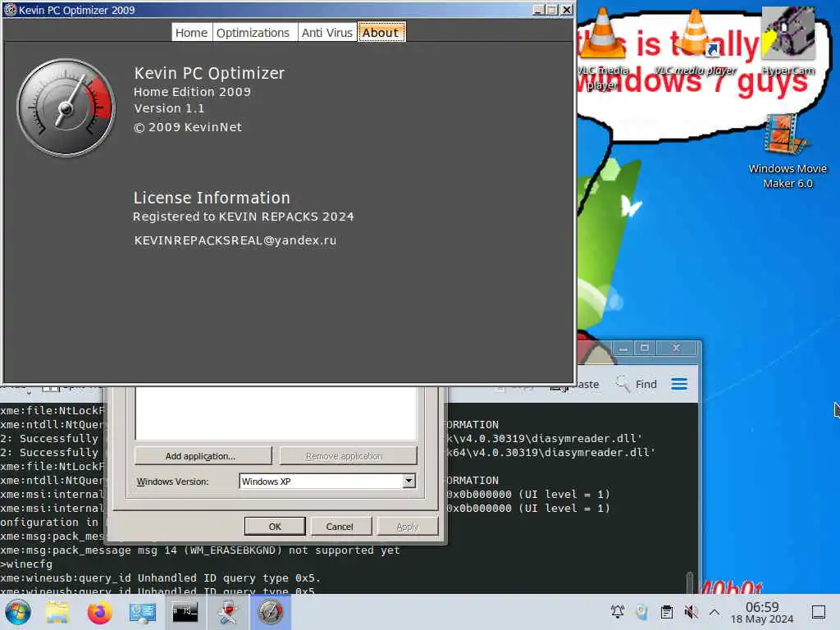Click the License Information heading

point(212,198)
